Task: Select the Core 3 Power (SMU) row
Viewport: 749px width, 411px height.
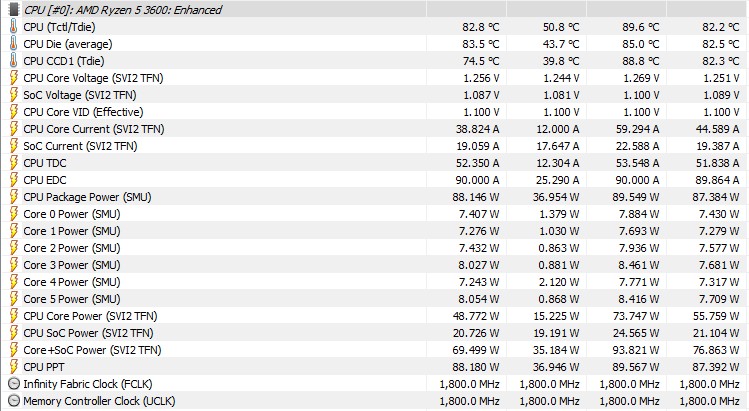Action: [x=72, y=265]
